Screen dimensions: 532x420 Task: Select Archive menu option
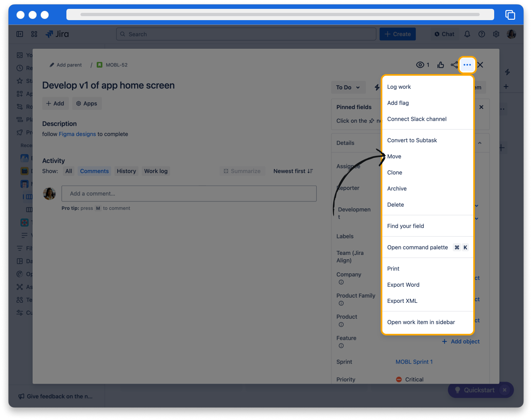(x=427, y=189)
